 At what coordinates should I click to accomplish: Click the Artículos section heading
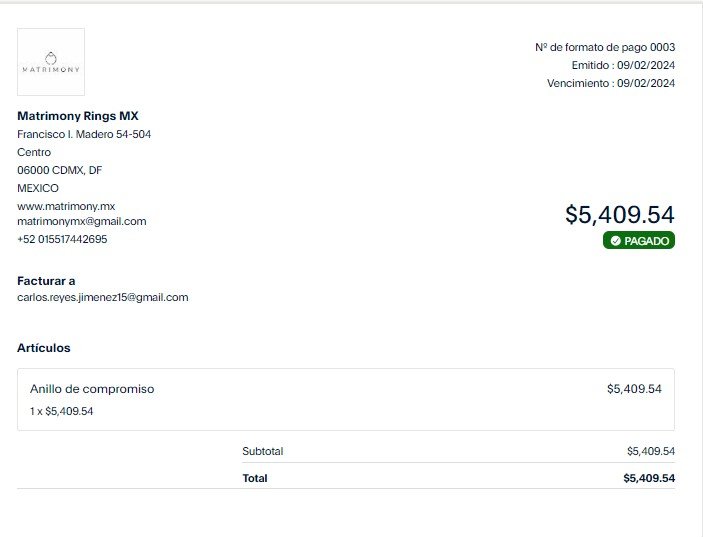point(43,348)
